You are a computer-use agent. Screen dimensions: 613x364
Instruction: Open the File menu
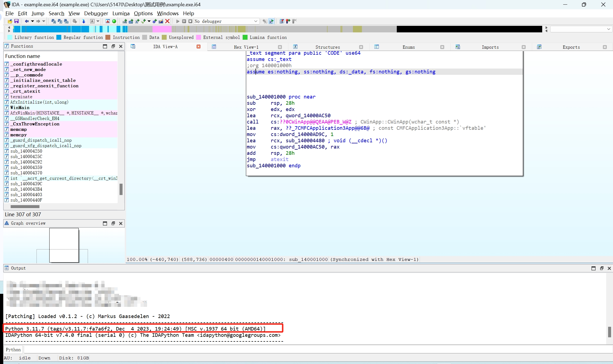click(9, 13)
